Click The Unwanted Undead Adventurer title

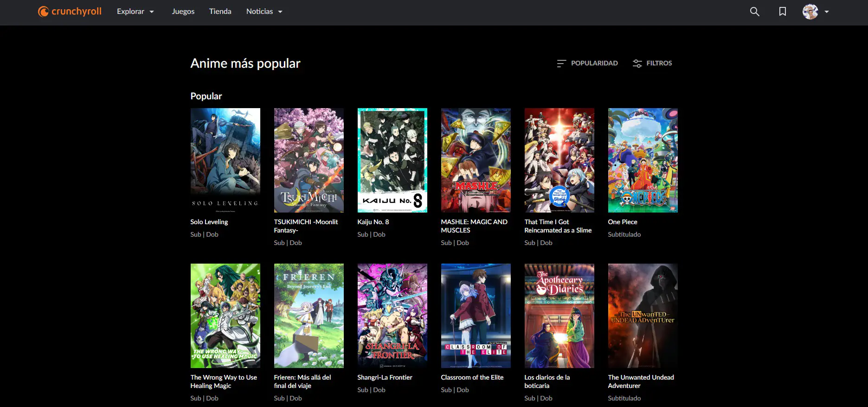click(x=641, y=381)
